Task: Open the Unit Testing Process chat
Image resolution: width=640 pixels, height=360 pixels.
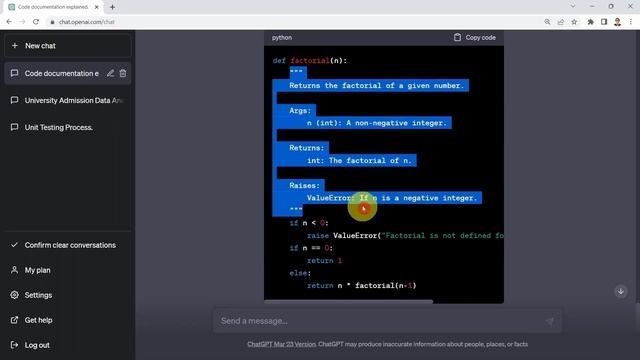Action: click(68, 127)
